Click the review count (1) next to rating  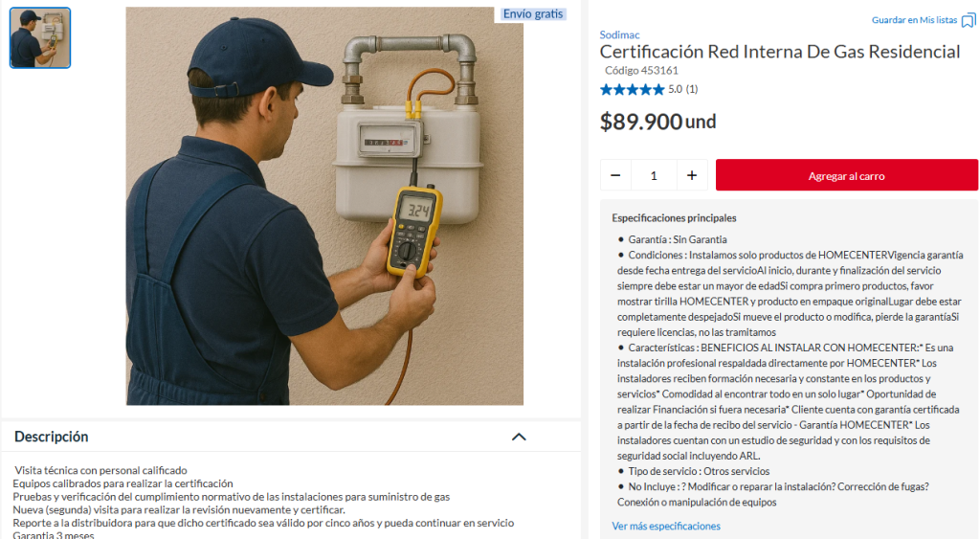tap(691, 89)
